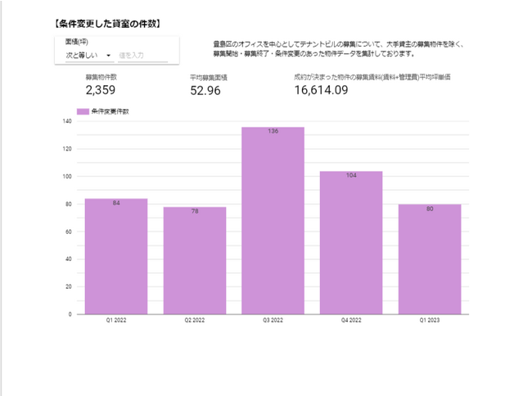Click the dropdown arrow beside 次と等しい

(110, 56)
